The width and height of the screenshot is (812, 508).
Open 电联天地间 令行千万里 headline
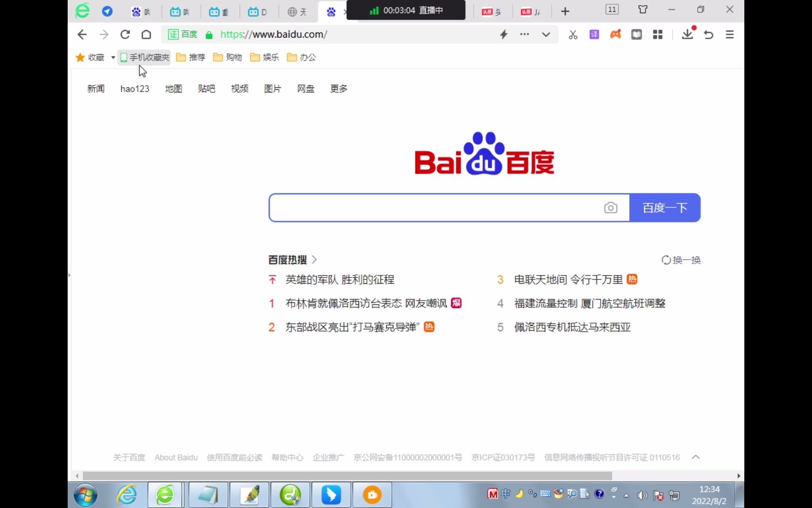568,279
